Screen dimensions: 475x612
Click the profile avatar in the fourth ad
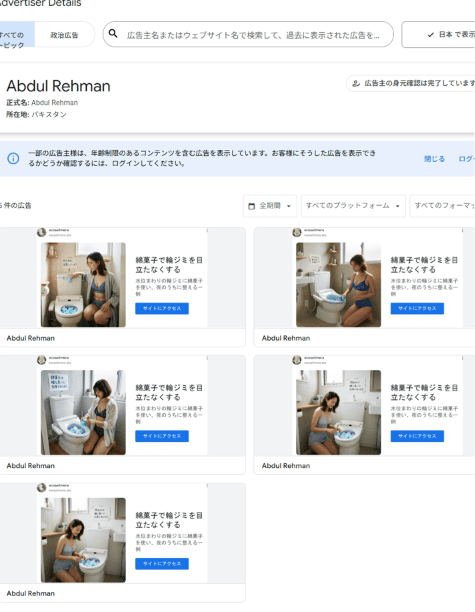[x=297, y=360]
